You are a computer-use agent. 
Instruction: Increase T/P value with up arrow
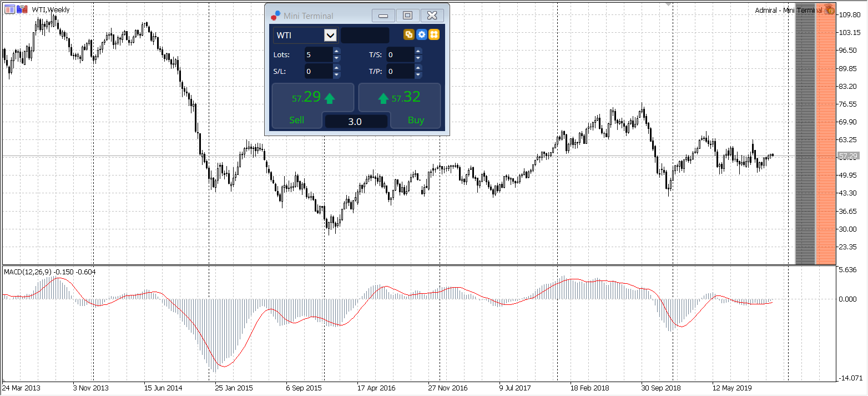[x=418, y=68]
